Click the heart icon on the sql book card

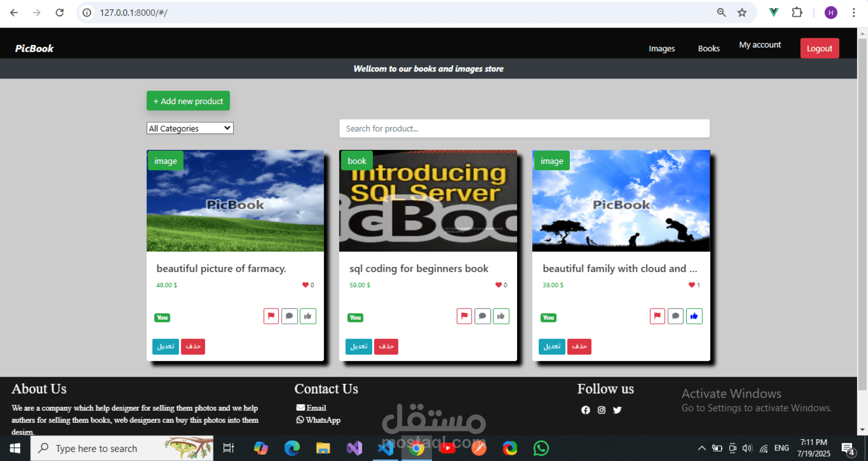coord(499,285)
